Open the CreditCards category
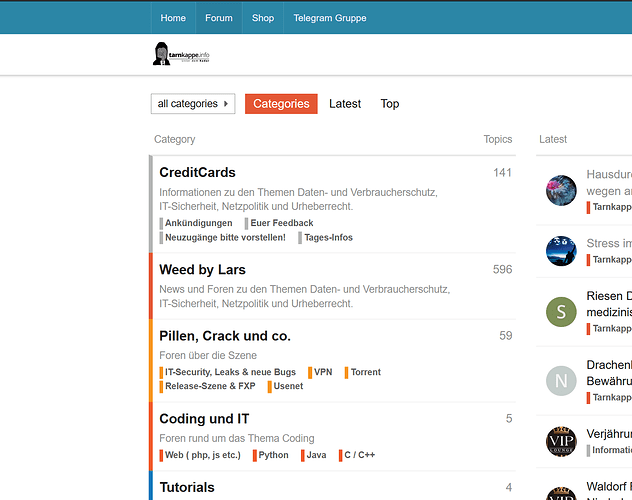632x500 pixels. (197, 173)
